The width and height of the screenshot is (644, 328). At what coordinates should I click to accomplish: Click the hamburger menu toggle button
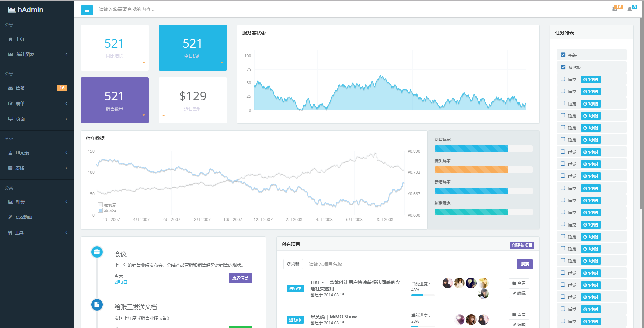click(87, 10)
